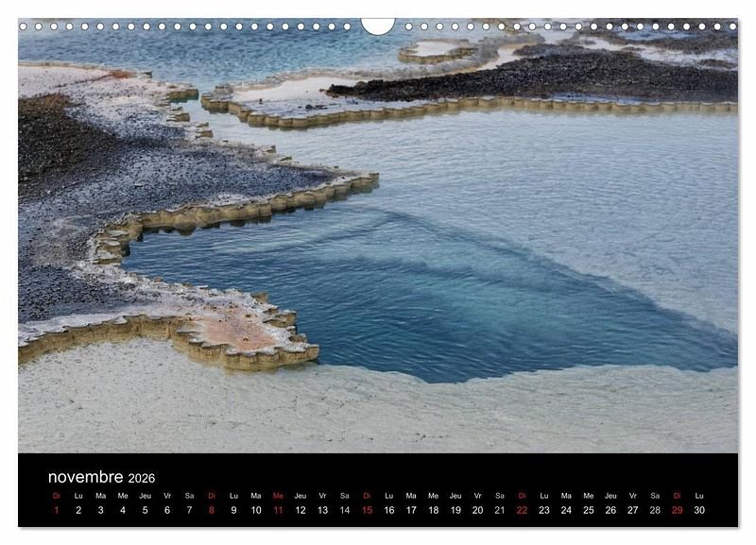The image size is (756, 545).
Task: Click the 'Jeu' label above date 5
Action: point(146,495)
